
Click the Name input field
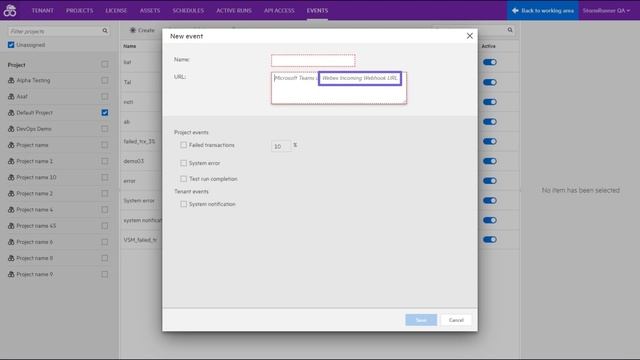(313, 60)
